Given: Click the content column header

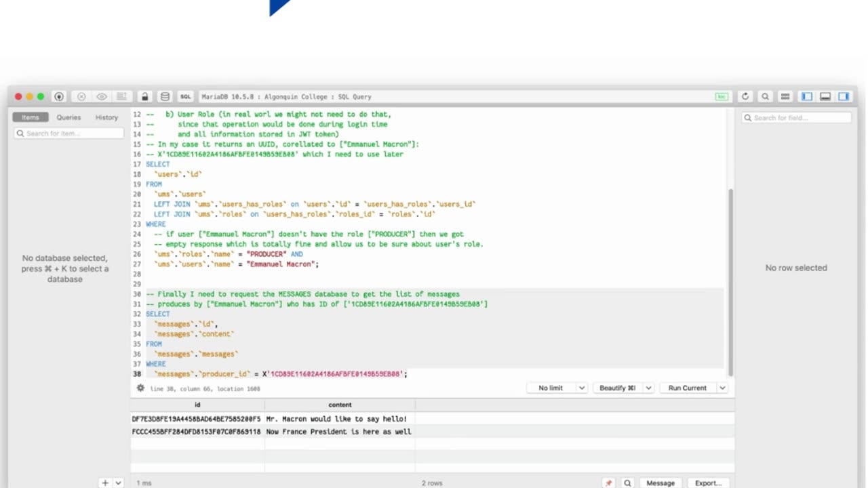Looking at the screenshot, I should pos(340,405).
